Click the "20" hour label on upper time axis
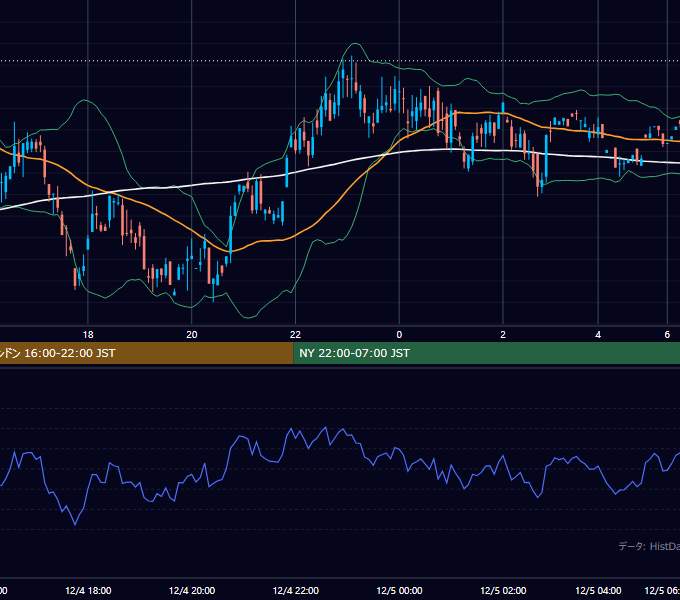This screenshot has height=600, width=680. 192,335
